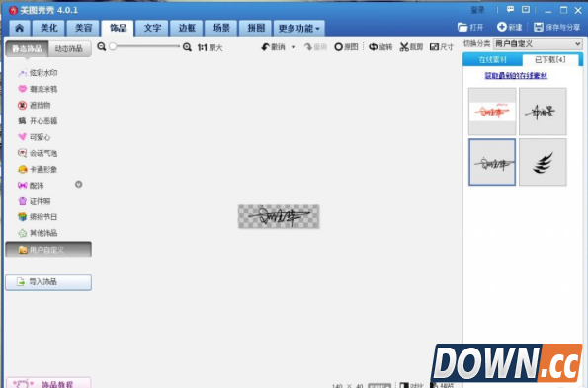Viewport: 588px width, 388px height.
Task: Click the 登录 login link
Action: tap(477, 10)
